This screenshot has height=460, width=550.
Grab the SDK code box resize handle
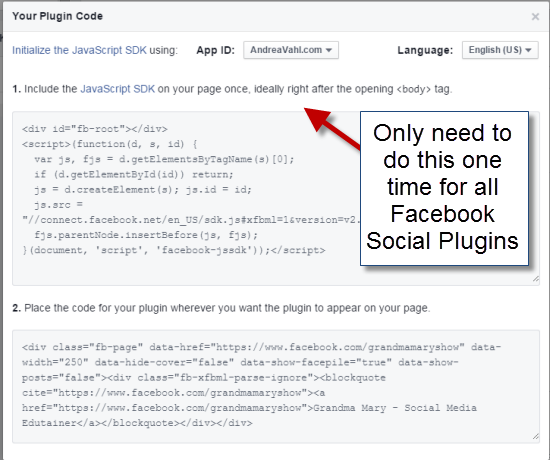[536, 279]
